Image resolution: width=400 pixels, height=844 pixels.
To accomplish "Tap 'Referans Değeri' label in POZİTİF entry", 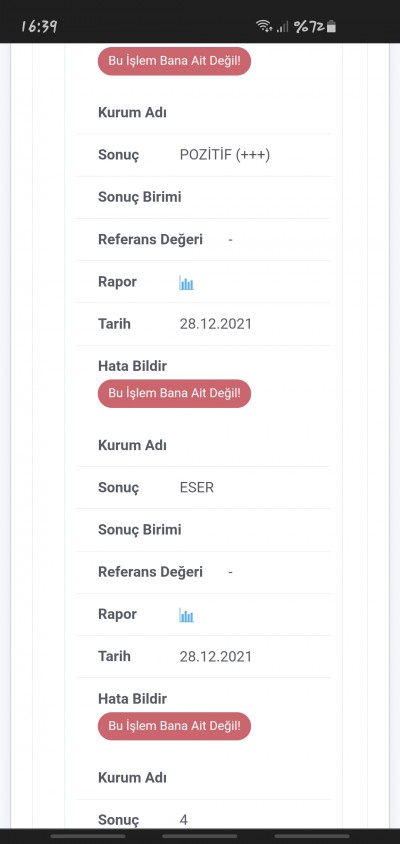I will [x=150, y=240].
